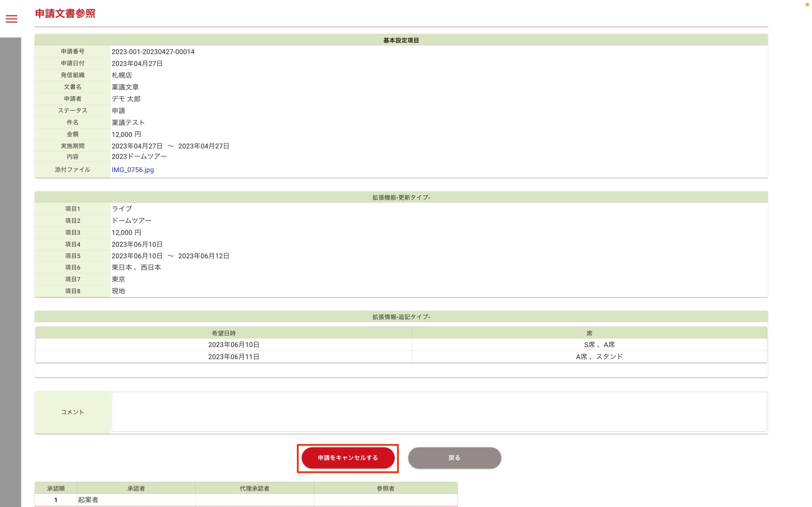Click the 申請をキャンセルする button
This screenshot has height=507, width=812.
coord(348,458)
